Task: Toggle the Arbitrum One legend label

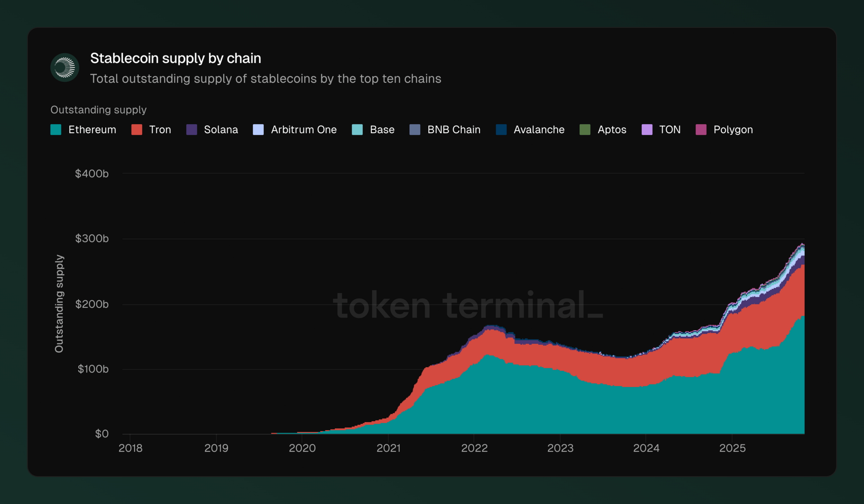Action: [x=303, y=130]
